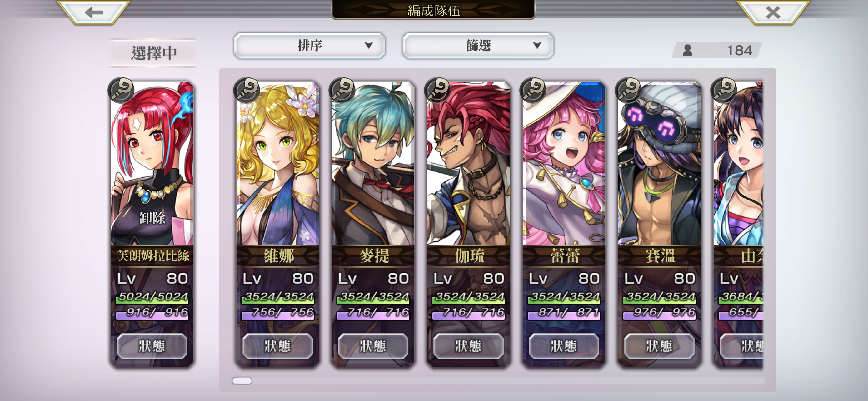This screenshot has width=868, height=401.
Task: Click the staff class icon on 麥提's card
Action: pos(342,90)
